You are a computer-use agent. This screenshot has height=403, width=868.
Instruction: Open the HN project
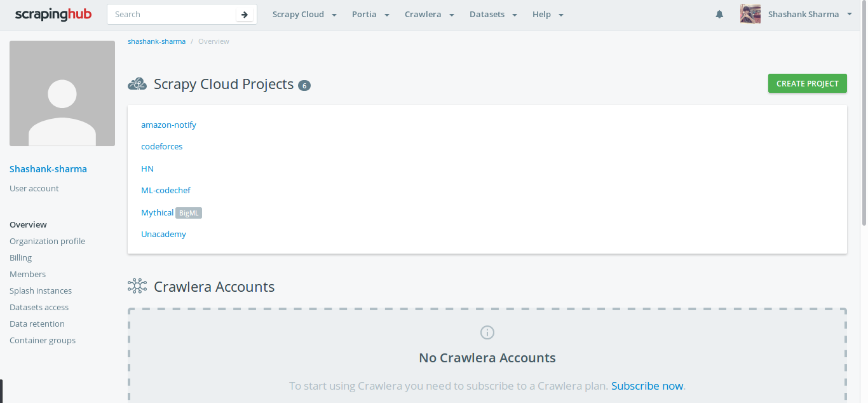click(147, 168)
